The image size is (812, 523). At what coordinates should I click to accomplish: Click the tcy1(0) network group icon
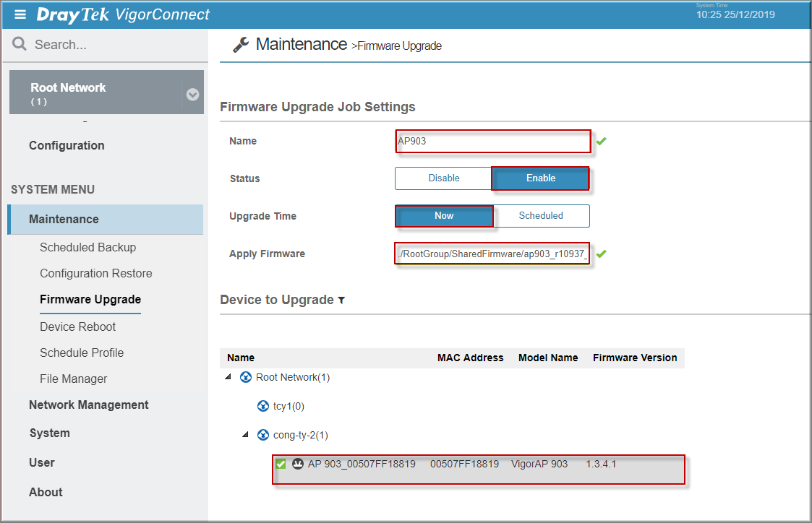tap(263, 406)
